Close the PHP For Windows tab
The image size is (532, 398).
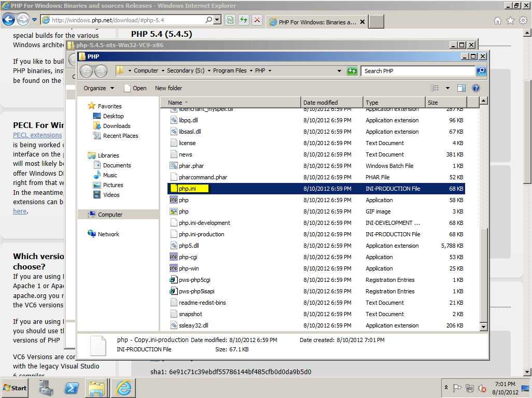pyautogui.click(x=362, y=22)
